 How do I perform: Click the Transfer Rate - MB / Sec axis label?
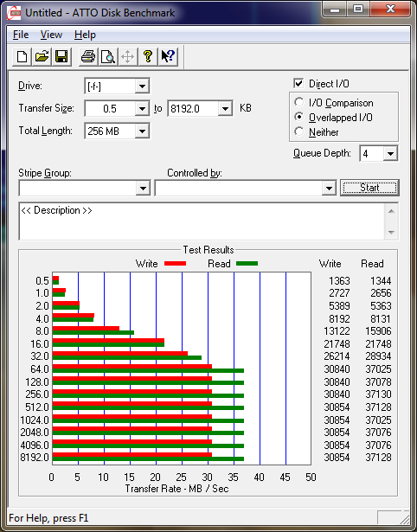click(176, 489)
